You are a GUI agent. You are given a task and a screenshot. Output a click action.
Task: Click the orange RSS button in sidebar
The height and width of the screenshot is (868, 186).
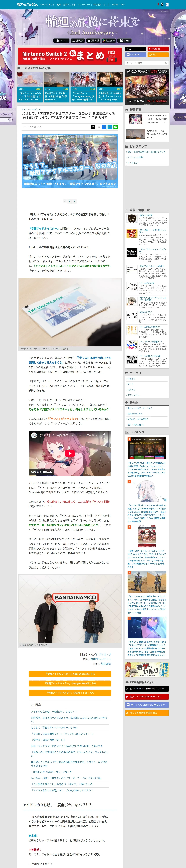pos(158,55)
